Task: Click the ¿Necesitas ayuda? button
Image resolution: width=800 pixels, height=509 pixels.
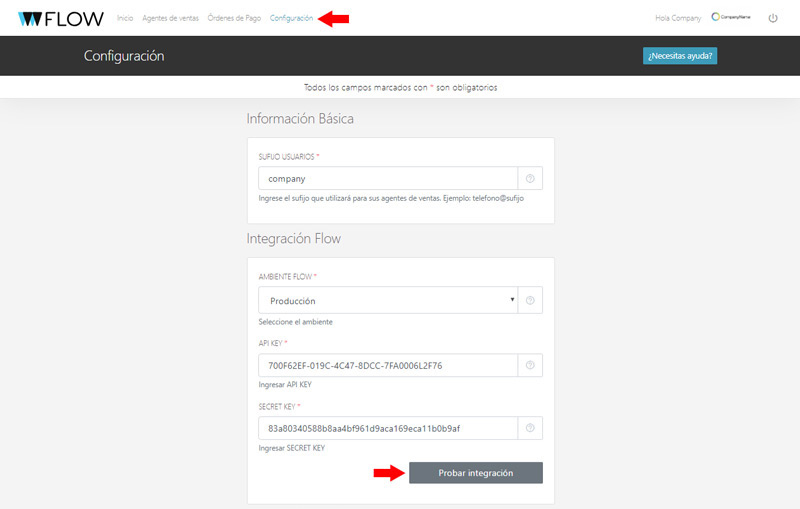Action: click(x=680, y=56)
